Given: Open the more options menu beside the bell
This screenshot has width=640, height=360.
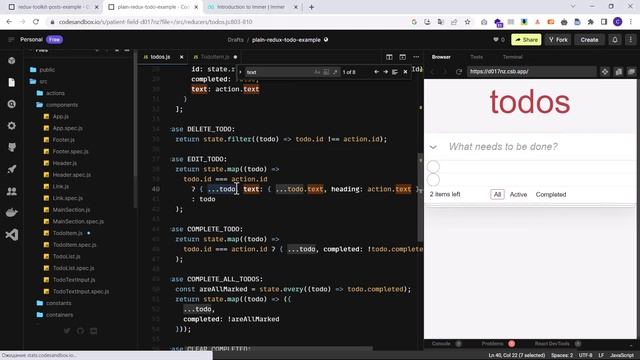Looking at the screenshot, I should pyautogui.click(x=631, y=40).
